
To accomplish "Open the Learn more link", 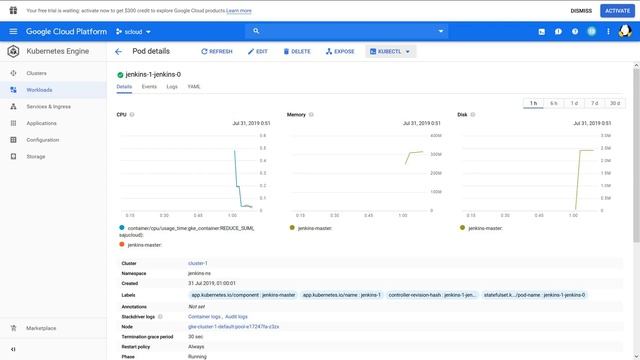I will click(239, 11).
